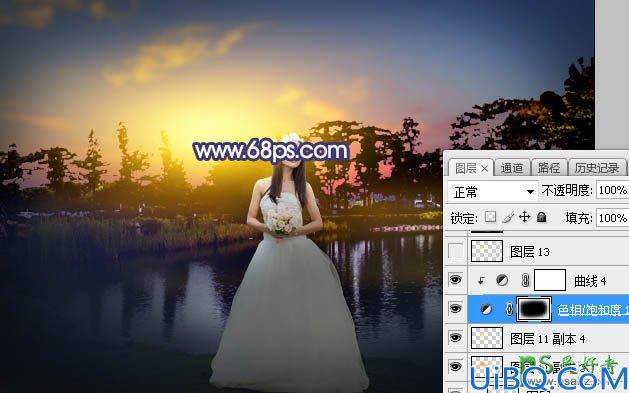This screenshot has width=629, height=393.
Task: Select the 色相/饱和度 layer name
Action: coord(593,310)
